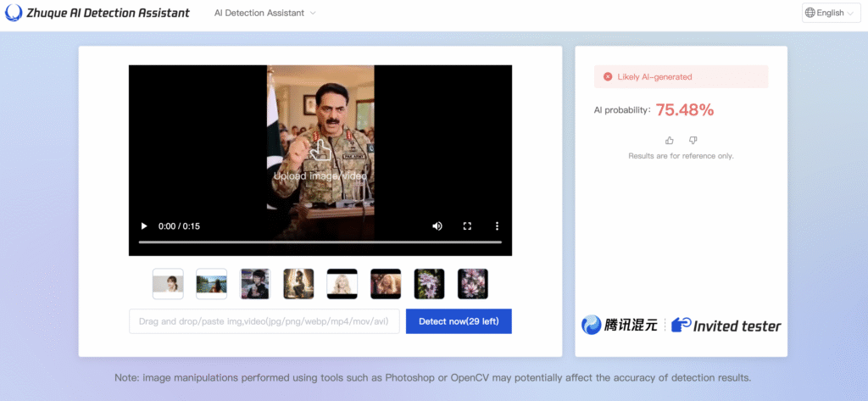Enter fullscreen video mode
Image resolution: width=868 pixels, height=401 pixels.
[467, 226]
